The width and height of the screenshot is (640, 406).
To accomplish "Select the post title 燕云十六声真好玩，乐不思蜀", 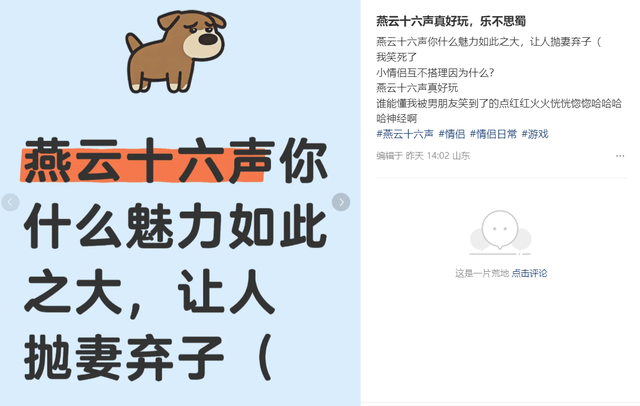I will pos(451,21).
